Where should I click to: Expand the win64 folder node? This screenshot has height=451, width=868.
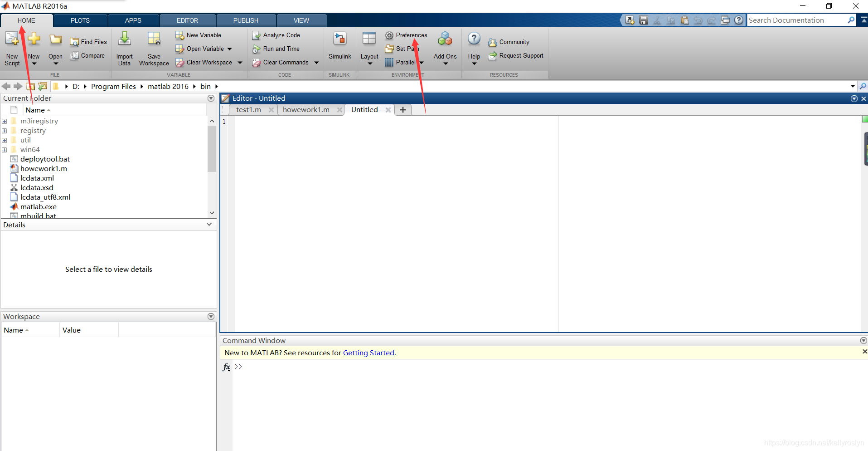pyautogui.click(x=5, y=150)
